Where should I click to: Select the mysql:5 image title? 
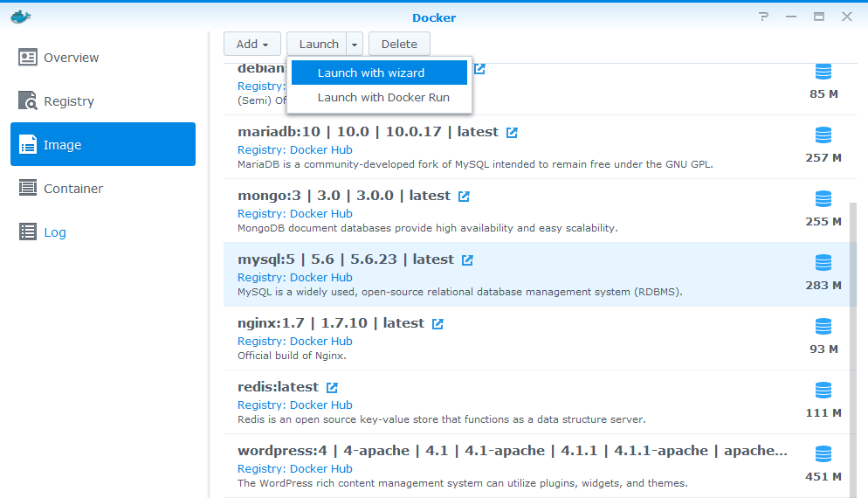coord(346,259)
